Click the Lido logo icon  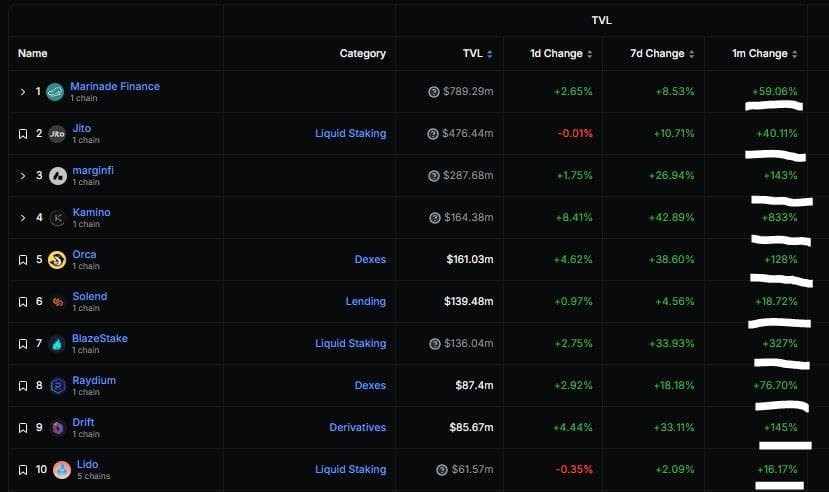tap(62, 470)
